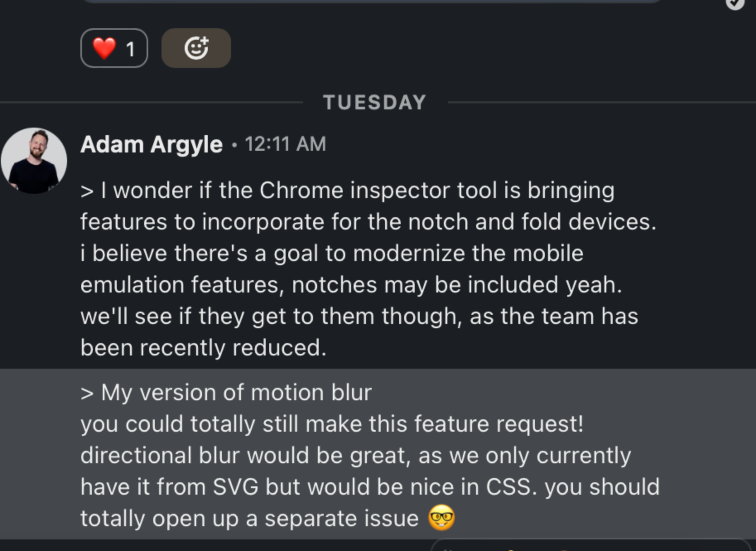Toggle the red heart reaction
The height and width of the screenshot is (551, 756).
[x=114, y=48]
